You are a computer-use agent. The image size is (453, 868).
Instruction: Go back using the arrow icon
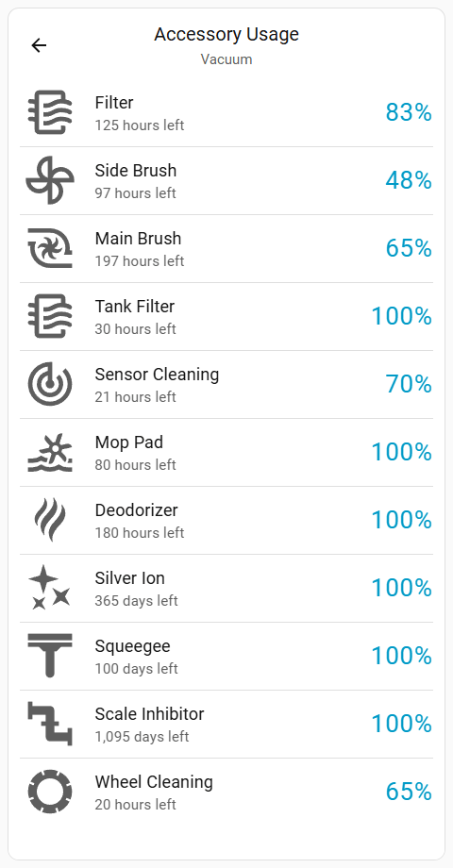[x=39, y=45]
